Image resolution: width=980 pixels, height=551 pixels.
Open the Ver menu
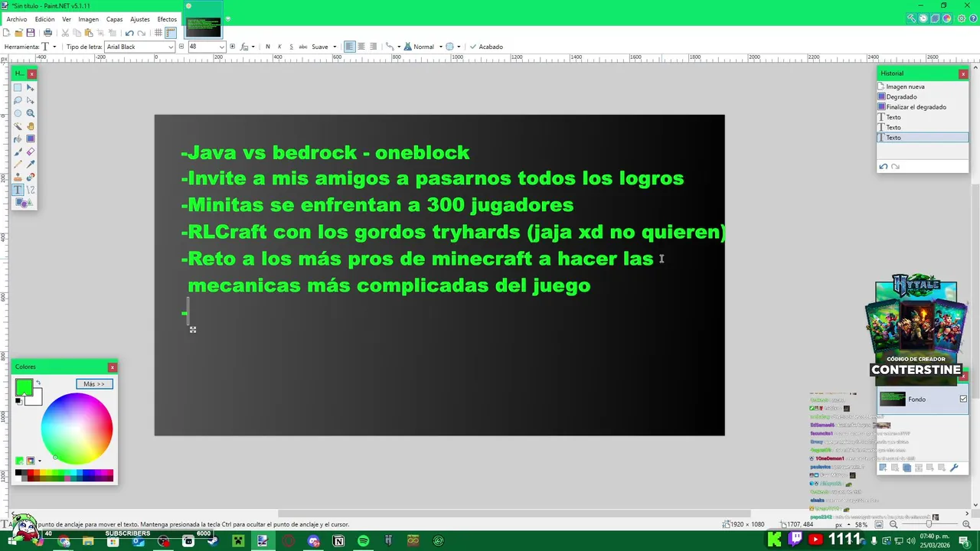tap(67, 19)
